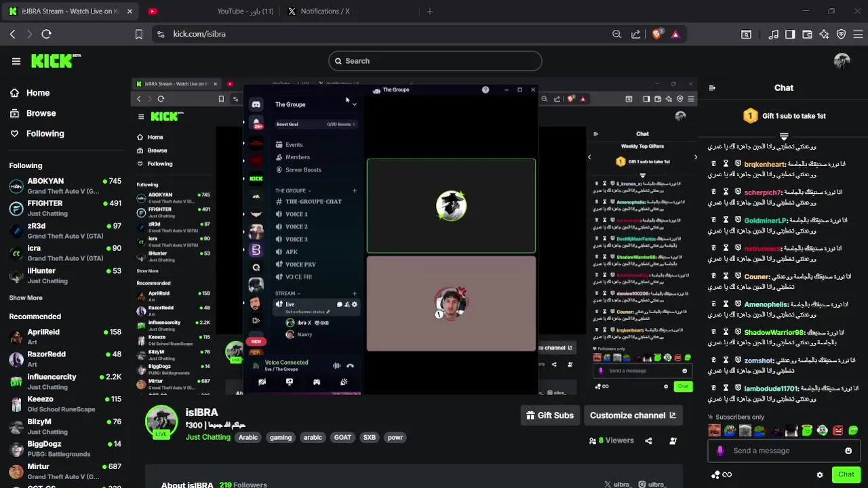
Task: Open live channel settings gear in streamed Discord
Action: coord(354,304)
